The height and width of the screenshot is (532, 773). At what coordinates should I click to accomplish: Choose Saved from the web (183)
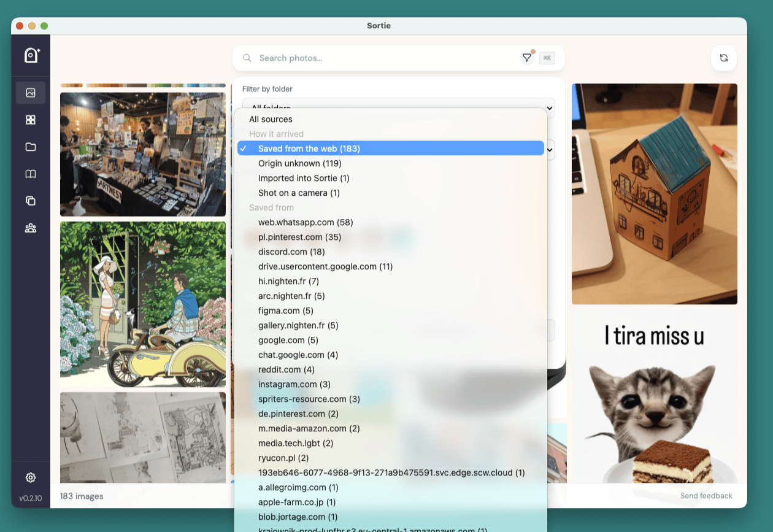(391, 148)
